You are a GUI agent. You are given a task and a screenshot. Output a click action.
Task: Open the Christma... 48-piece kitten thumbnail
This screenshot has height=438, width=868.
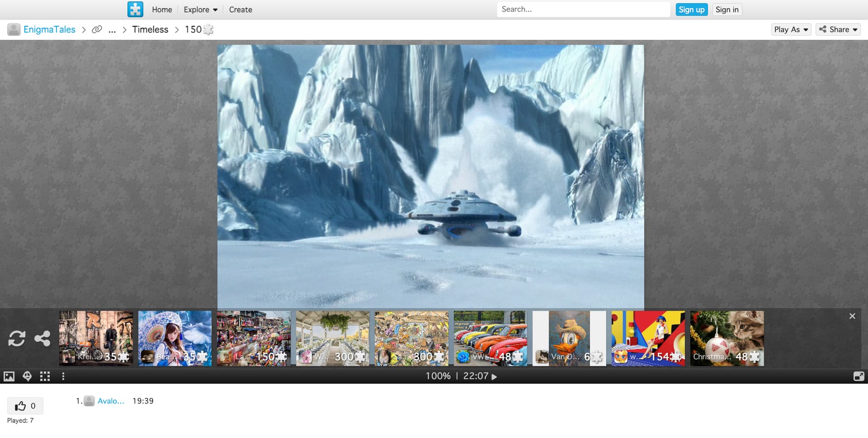[727, 338]
